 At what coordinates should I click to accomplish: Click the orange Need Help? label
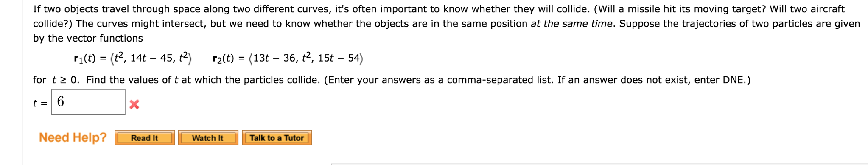[x=73, y=137]
